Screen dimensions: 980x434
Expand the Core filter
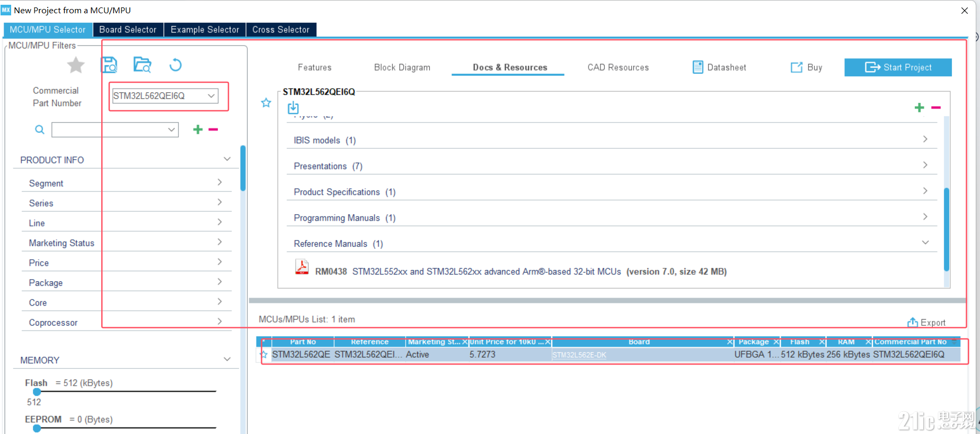(x=219, y=302)
